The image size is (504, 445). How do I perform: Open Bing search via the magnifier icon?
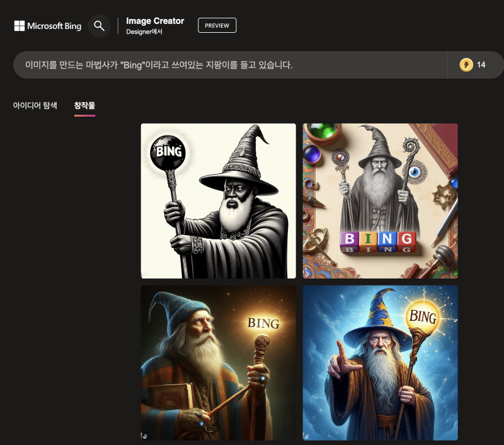tap(100, 26)
